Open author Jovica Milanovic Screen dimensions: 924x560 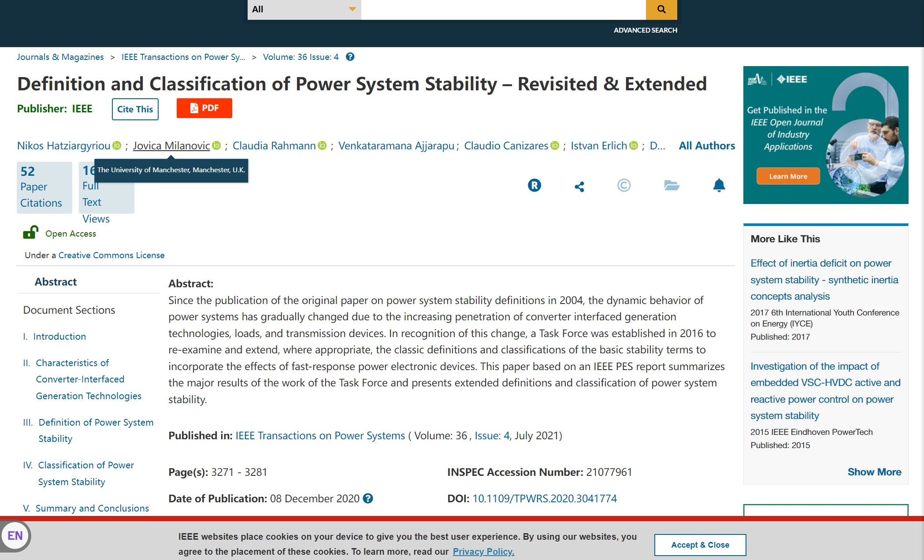pyautogui.click(x=171, y=145)
